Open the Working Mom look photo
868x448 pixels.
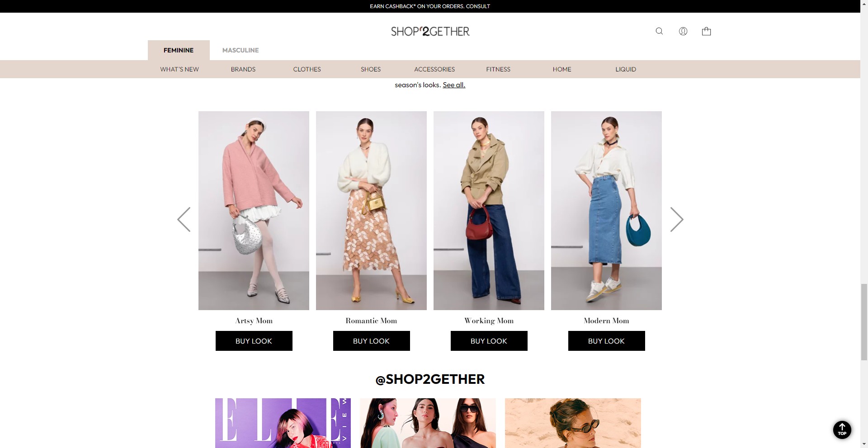(489, 211)
